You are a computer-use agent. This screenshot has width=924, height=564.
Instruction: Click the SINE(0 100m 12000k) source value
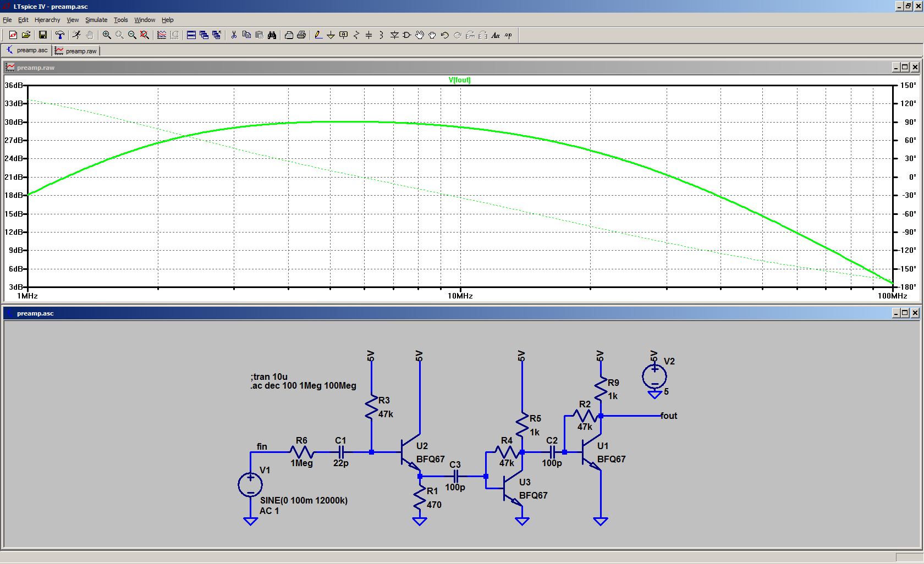304,500
